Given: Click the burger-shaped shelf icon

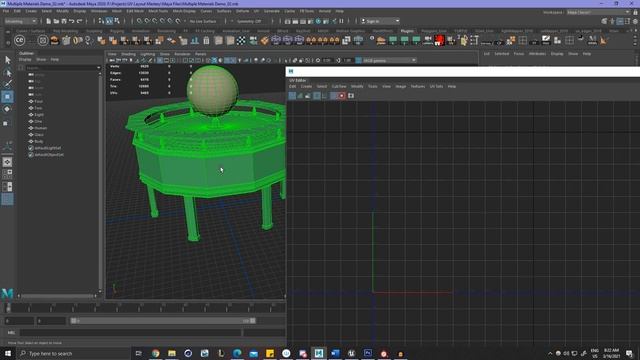Looking at the screenshot, I should click(x=54, y=40).
